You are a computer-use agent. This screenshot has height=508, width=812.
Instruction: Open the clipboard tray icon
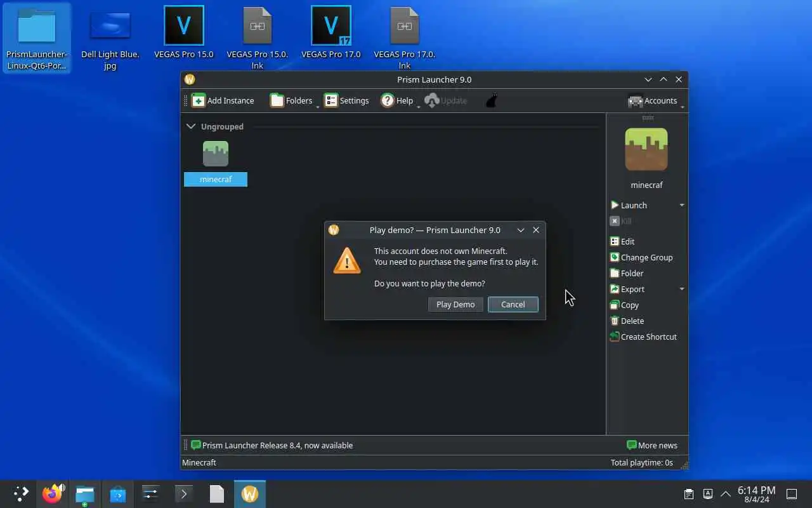click(688, 494)
